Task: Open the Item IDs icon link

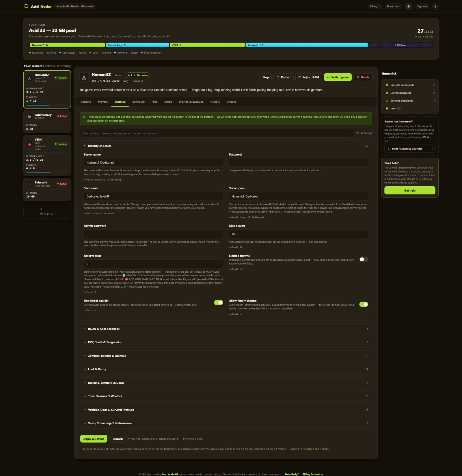Action: pos(410,108)
